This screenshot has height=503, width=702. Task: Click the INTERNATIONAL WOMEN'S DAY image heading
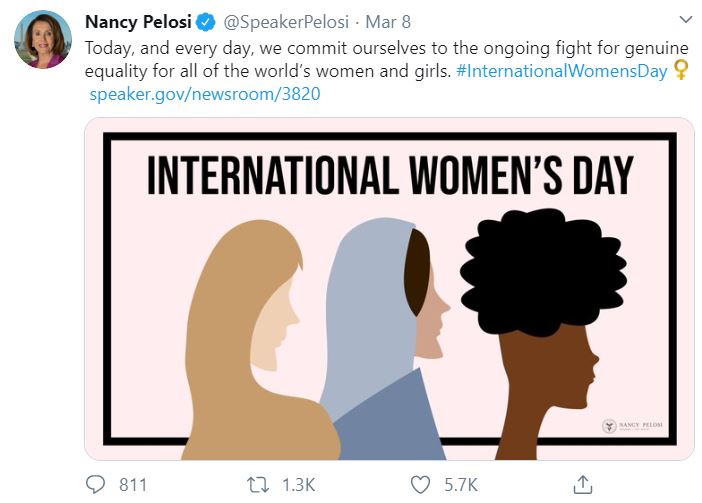click(x=390, y=176)
